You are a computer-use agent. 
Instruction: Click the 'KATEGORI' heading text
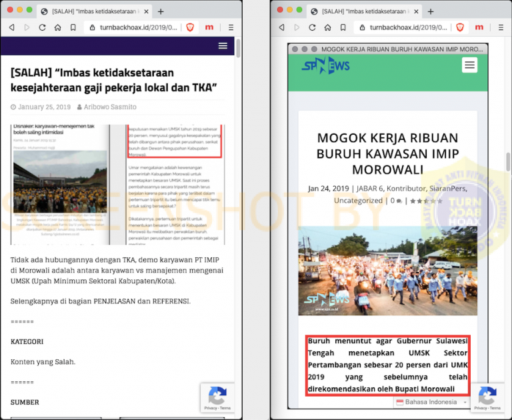coord(27,341)
